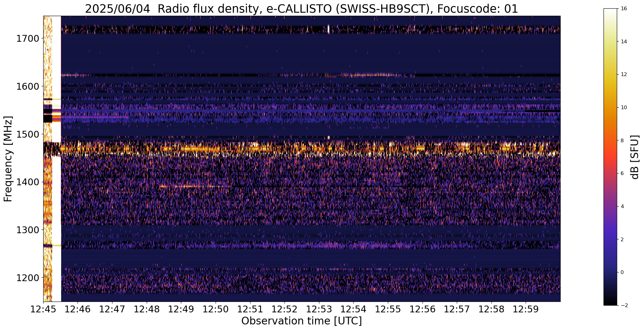Click the colorbar tick label 4

point(622,206)
